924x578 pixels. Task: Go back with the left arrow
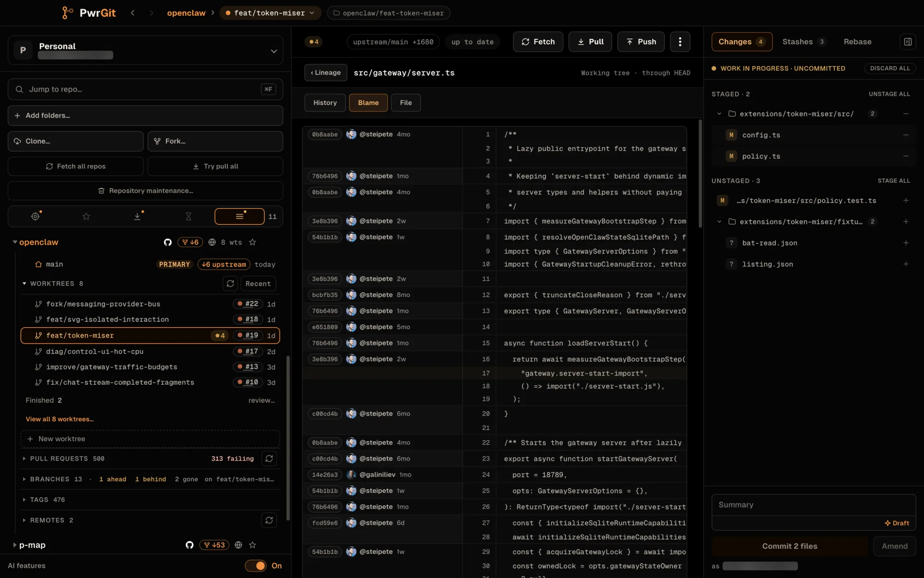tap(133, 13)
